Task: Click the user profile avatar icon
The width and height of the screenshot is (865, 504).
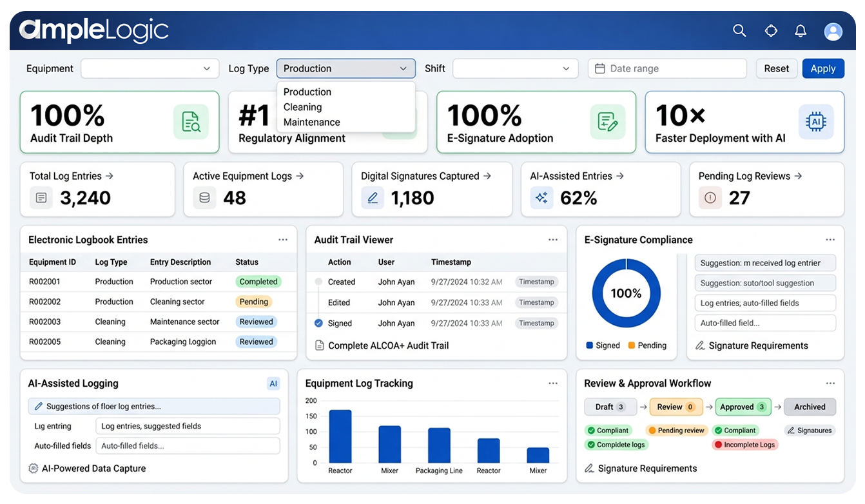Action: click(x=833, y=32)
